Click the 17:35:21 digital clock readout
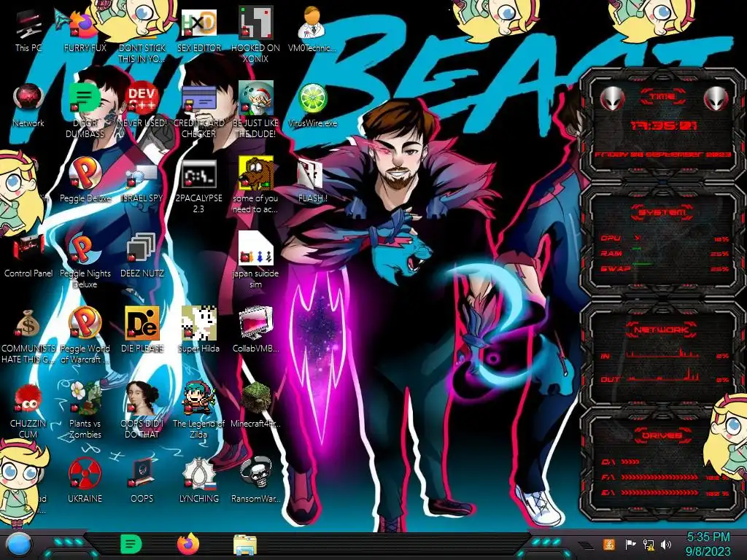This screenshot has width=747, height=560. coord(663,125)
